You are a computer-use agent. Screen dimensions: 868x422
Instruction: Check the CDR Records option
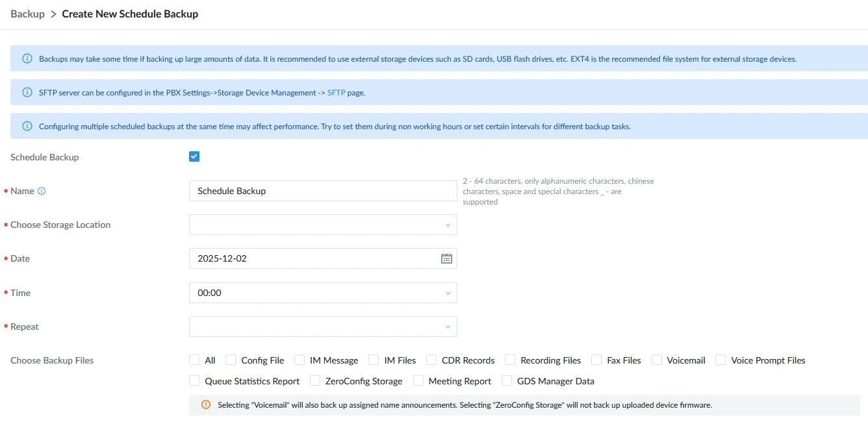431,360
